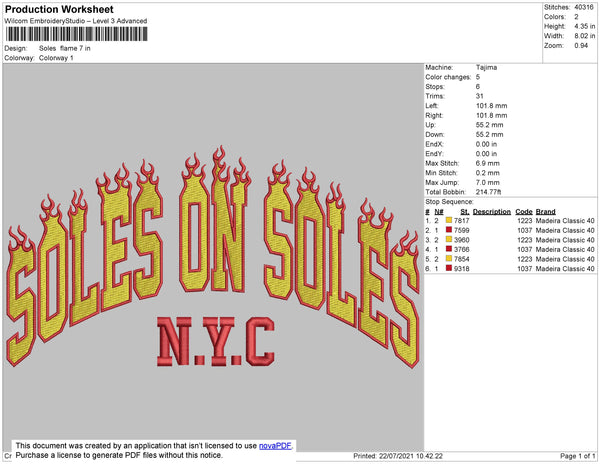600x464 pixels.
Task: Select stitch count 7854 in row 5
Action: pos(461,259)
